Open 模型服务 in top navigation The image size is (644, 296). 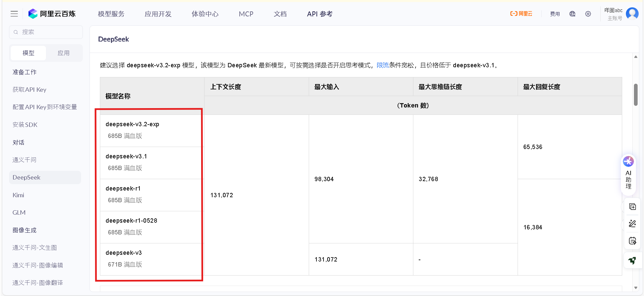click(111, 14)
